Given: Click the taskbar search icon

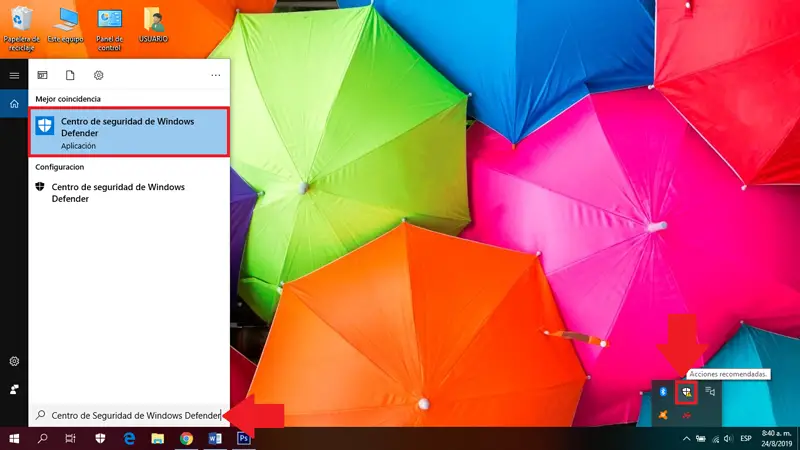Looking at the screenshot, I should click(43, 438).
